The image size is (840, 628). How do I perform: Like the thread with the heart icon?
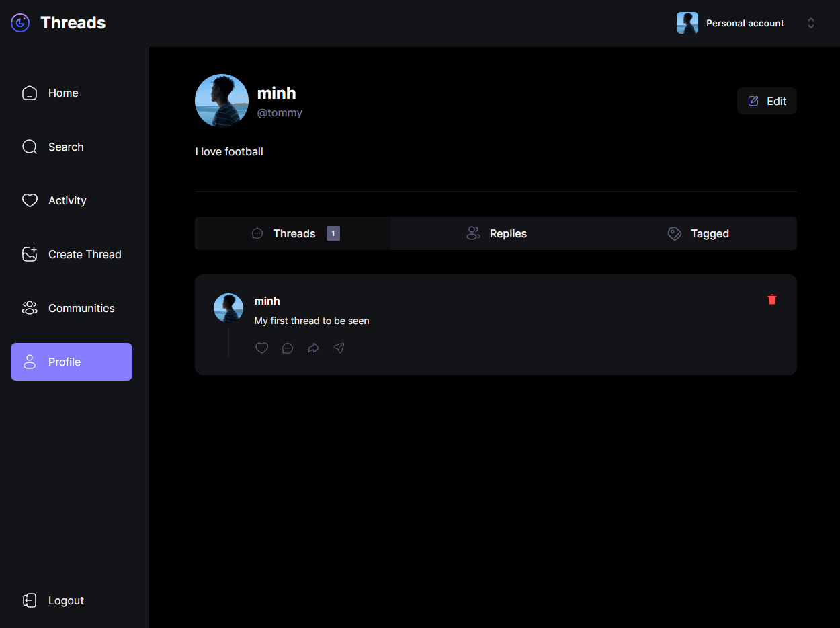262,348
